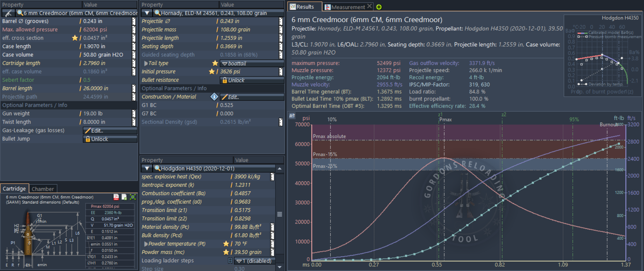Toggle the star beside Powder mass
644x271 pixels.
[226, 252]
